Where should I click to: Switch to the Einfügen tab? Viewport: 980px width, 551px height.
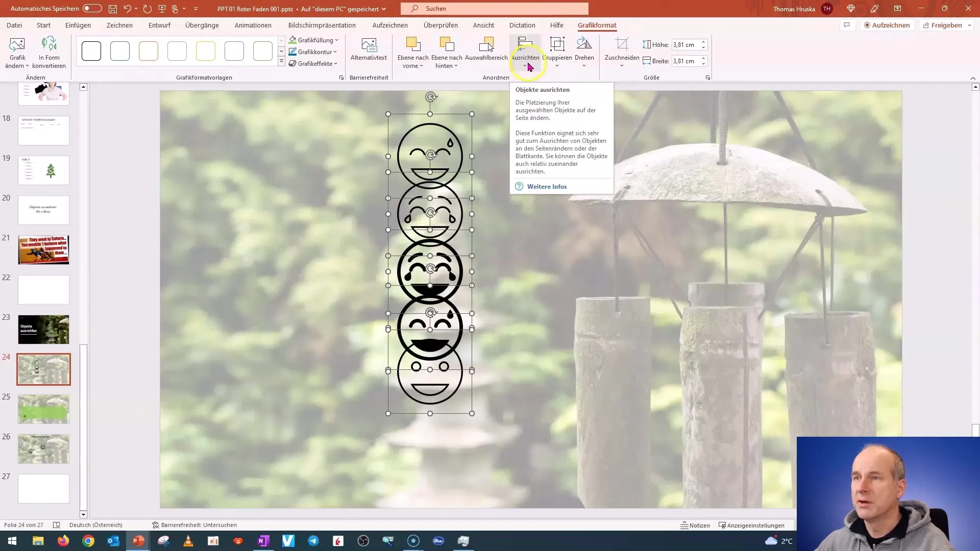coord(78,25)
